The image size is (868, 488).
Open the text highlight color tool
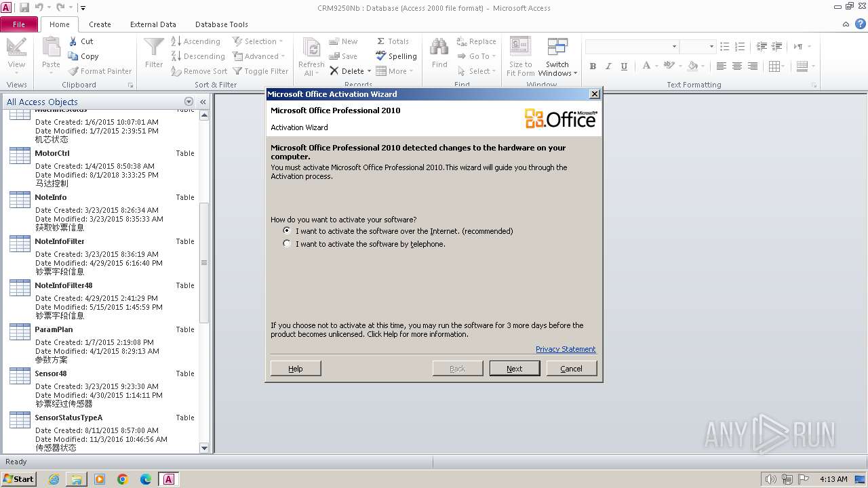pyautogui.click(x=672, y=66)
